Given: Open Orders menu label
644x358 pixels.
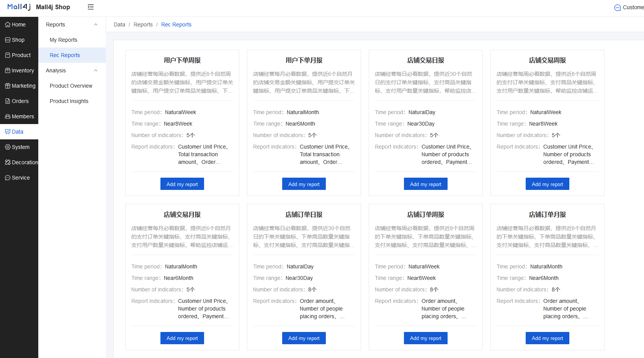Looking at the screenshot, I should click(x=20, y=101).
